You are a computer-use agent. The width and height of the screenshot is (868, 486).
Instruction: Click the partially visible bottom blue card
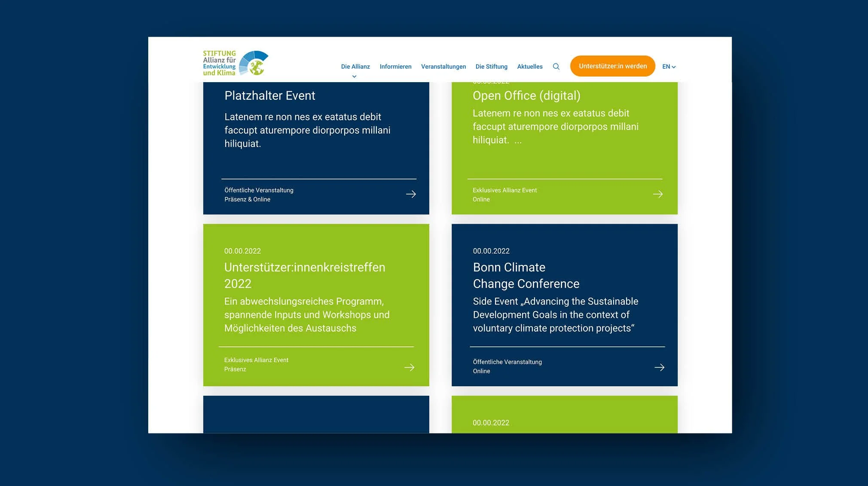[x=316, y=414]
